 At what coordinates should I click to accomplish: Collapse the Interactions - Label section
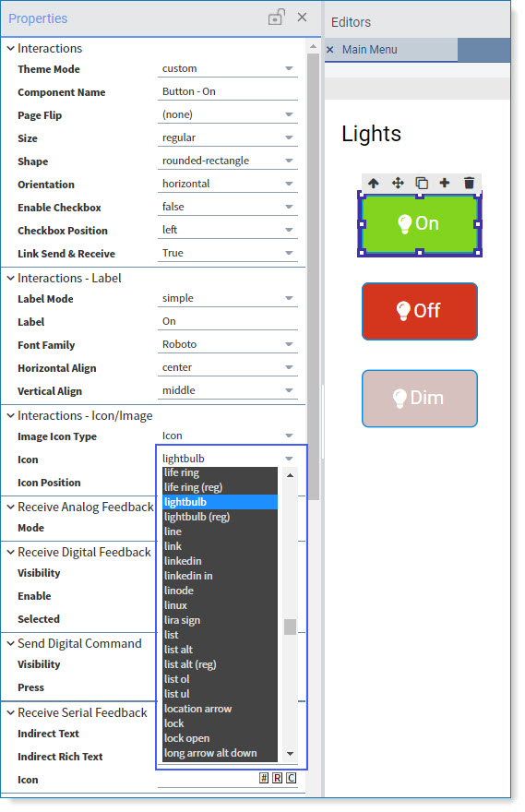[x=10, y=278]
